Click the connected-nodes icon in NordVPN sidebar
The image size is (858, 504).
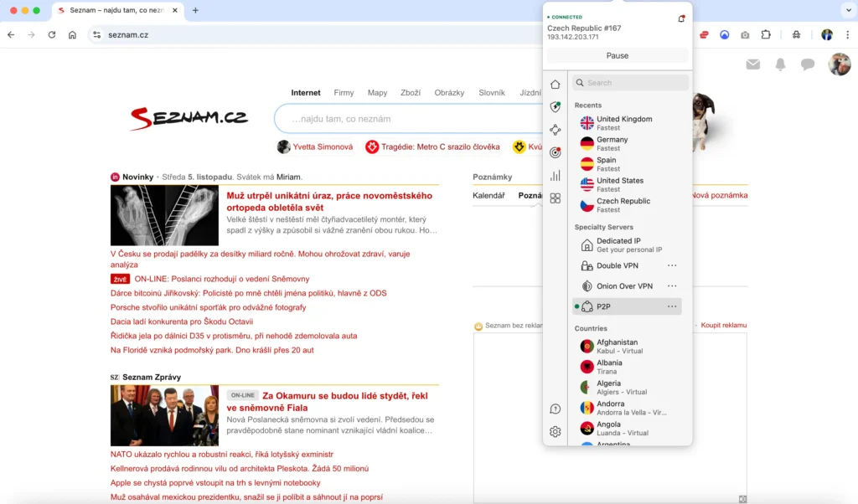coord(555,130)
